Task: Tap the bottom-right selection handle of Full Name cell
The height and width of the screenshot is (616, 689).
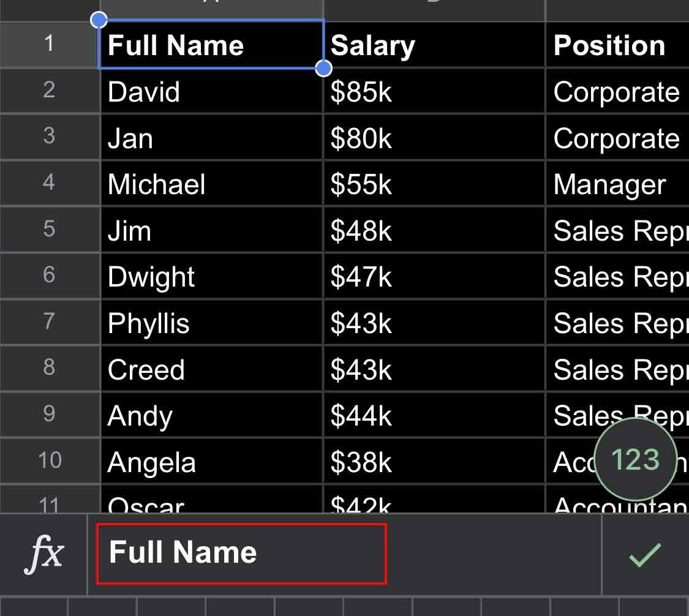Action: pos(323,68)
